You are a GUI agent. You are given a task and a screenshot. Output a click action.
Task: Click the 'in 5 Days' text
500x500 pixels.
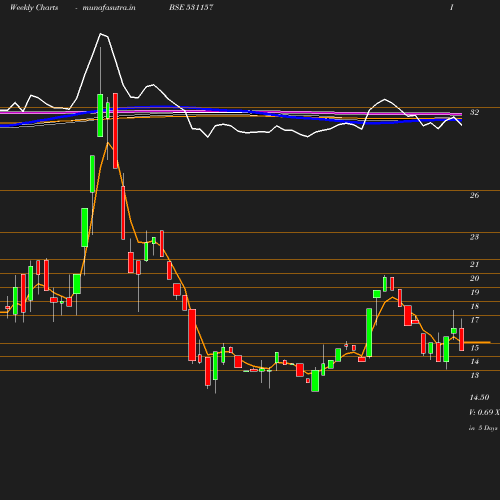point(483,428)
